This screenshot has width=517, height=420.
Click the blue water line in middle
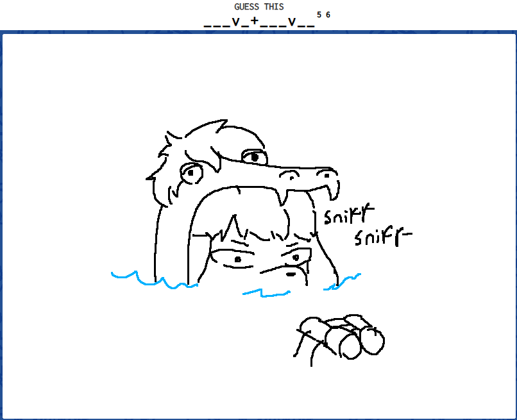[x=266, y=294]
